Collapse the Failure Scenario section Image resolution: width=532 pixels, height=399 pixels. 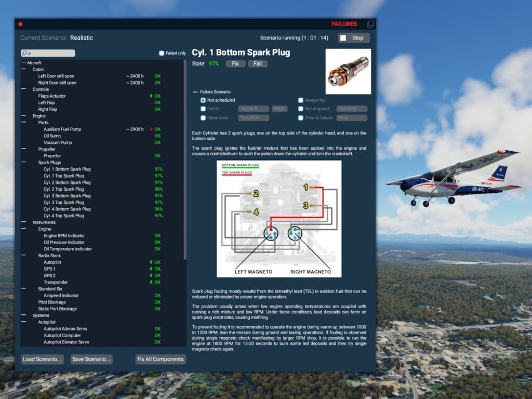tap(195, 92)
